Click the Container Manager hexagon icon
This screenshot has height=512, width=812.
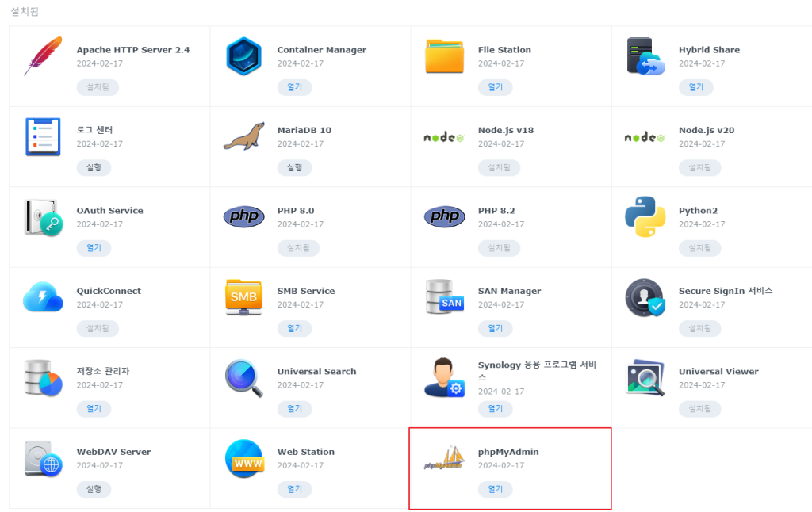pyautogui.click(x=243, y=56)
